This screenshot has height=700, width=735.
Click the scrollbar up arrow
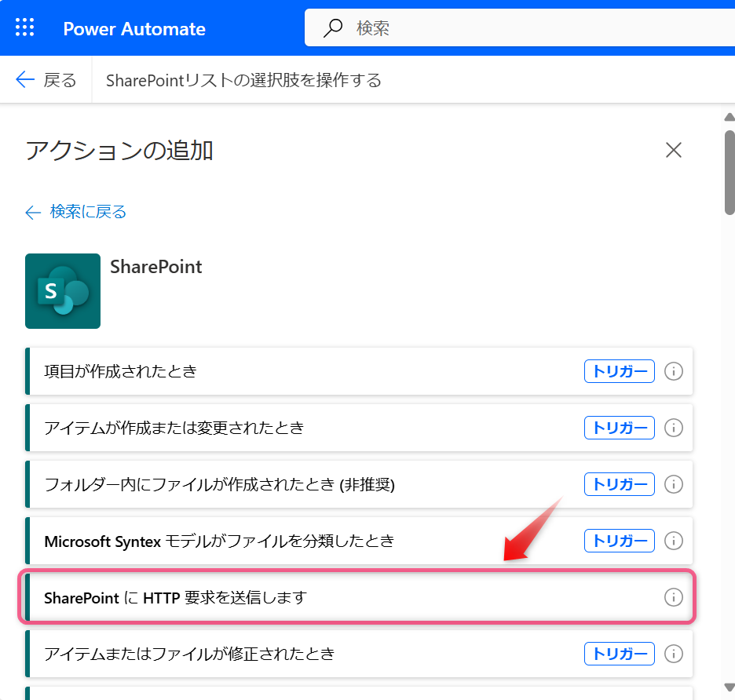coord(730,117)
